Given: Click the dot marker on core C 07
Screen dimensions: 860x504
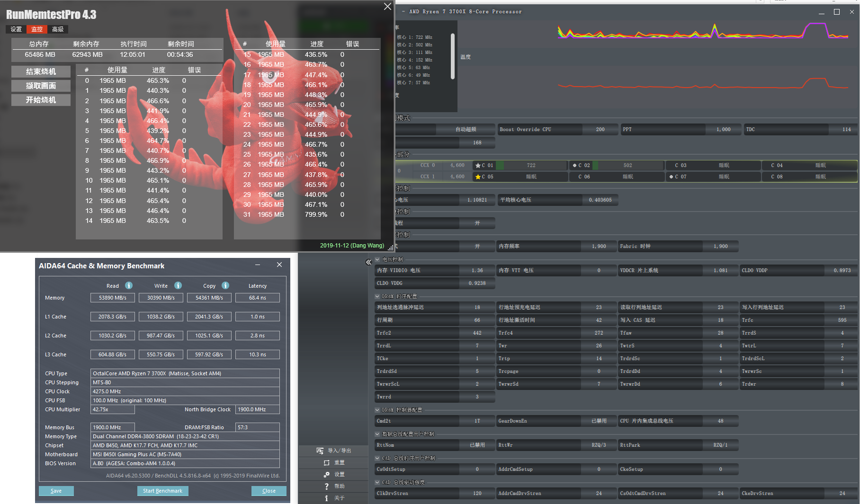Looking at the screenshot, I should click(671, 177).
